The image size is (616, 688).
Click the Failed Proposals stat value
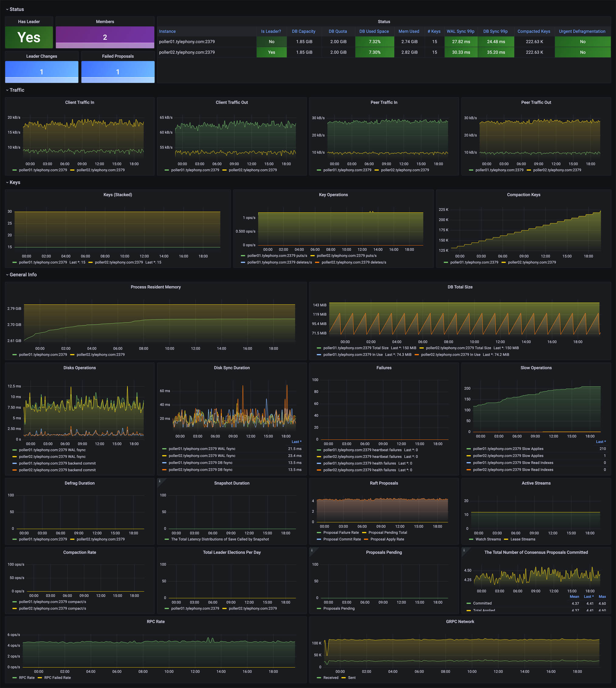(118, 72)
